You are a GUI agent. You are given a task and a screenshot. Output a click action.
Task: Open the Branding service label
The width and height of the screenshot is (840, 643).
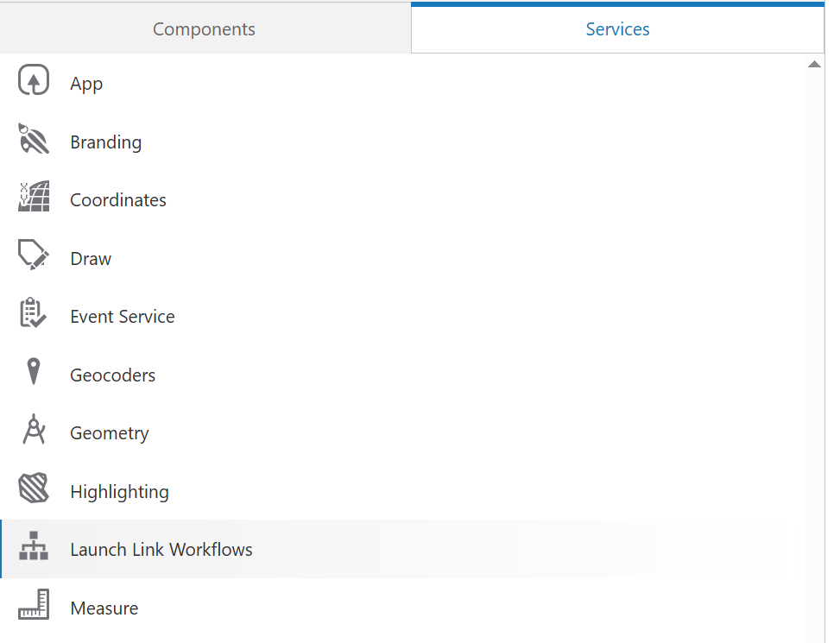pyautogui.click(x=106, y=142)
